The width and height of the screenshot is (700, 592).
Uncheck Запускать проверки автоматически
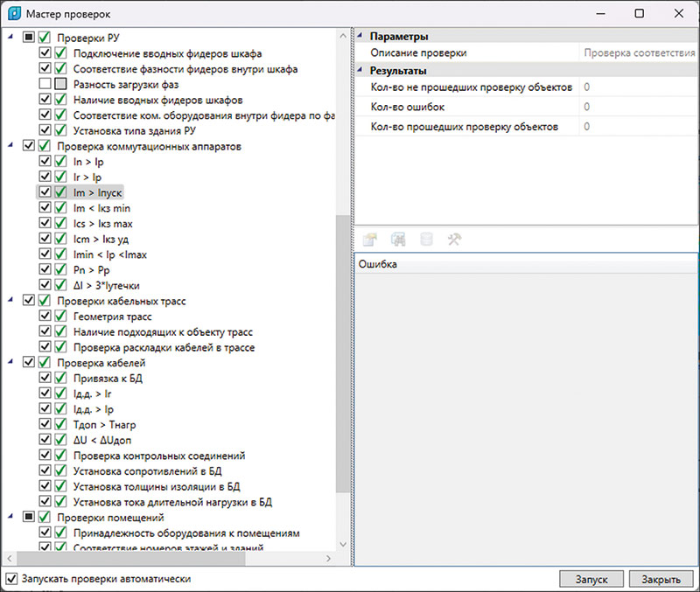(11, 579)
